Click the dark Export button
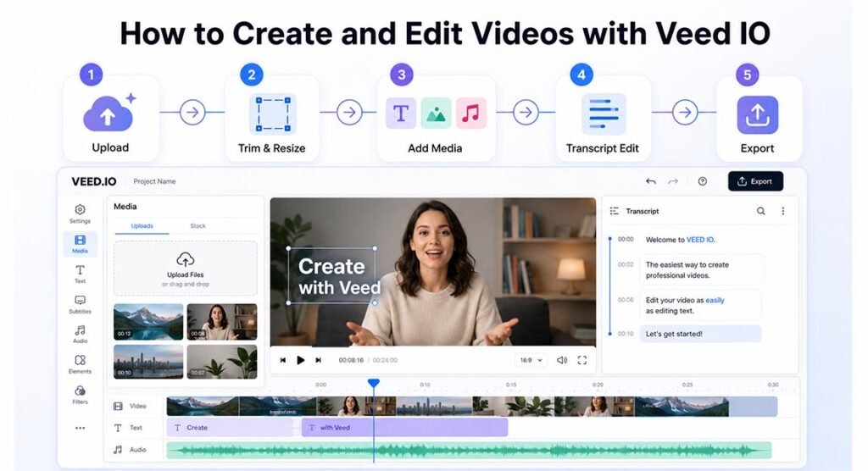Viewport: 868px width, 471px height. pos(755,181)
